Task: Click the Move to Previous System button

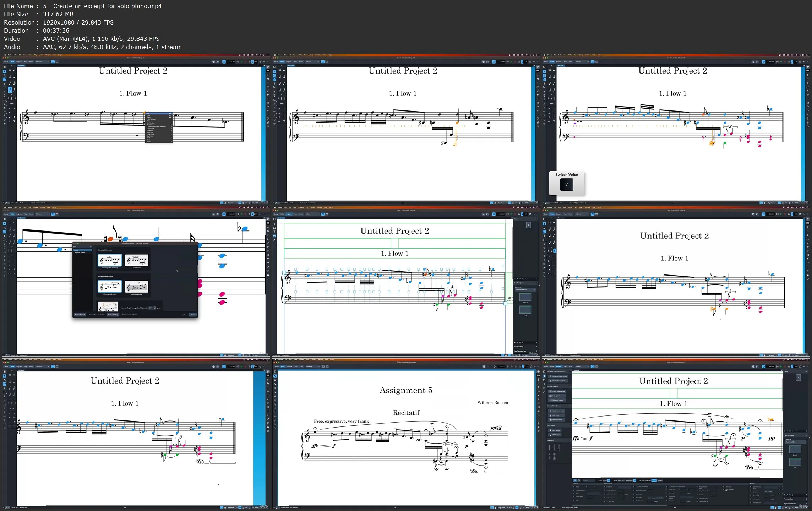Action: tap(558, 376)
